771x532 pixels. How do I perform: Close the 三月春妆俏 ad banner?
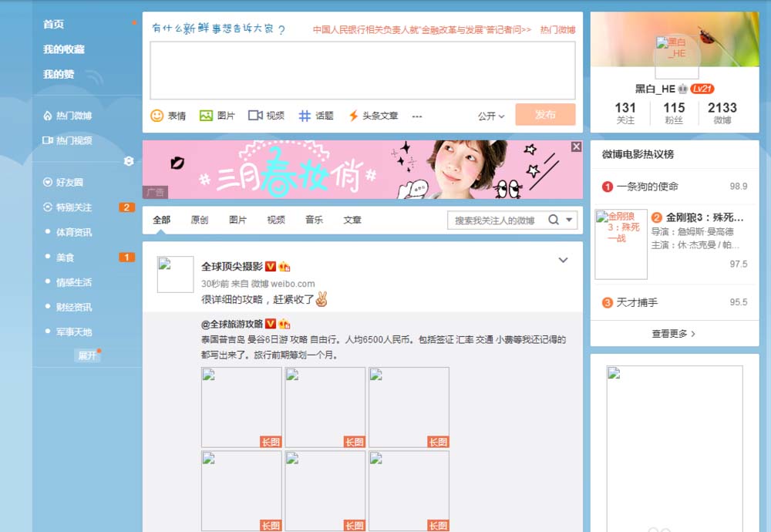click(x=576, y=146)
